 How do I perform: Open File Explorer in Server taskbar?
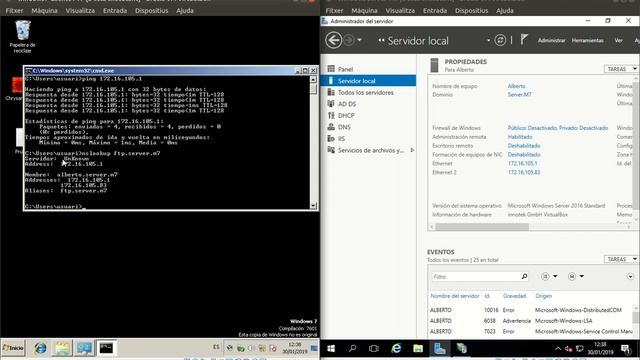418,349
